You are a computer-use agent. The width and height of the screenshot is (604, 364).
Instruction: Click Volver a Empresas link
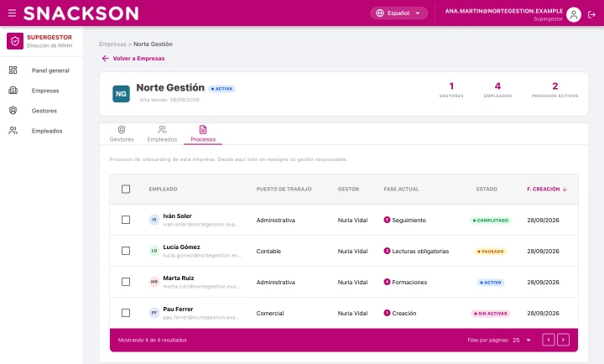coord(133,58)
